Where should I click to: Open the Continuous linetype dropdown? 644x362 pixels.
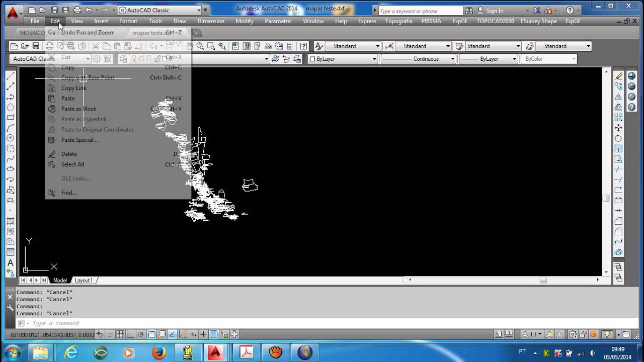[418, 59]
